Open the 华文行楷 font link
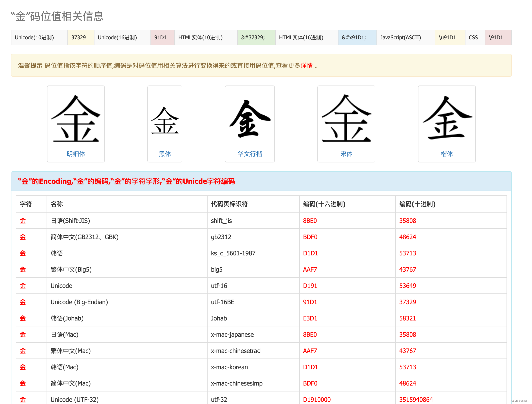532x404 pixels. (250, 154)
